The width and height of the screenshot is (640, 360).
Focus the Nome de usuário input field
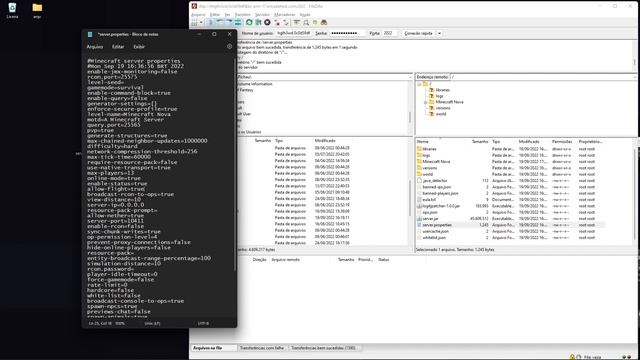pos(294,33)
